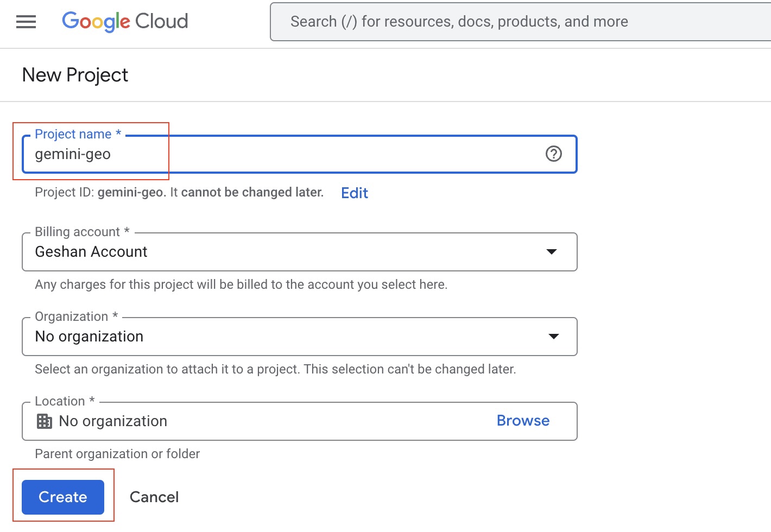Click the Billing account dropdown arrow icon
The image size is (771, 532).
[x=552, y=251]
